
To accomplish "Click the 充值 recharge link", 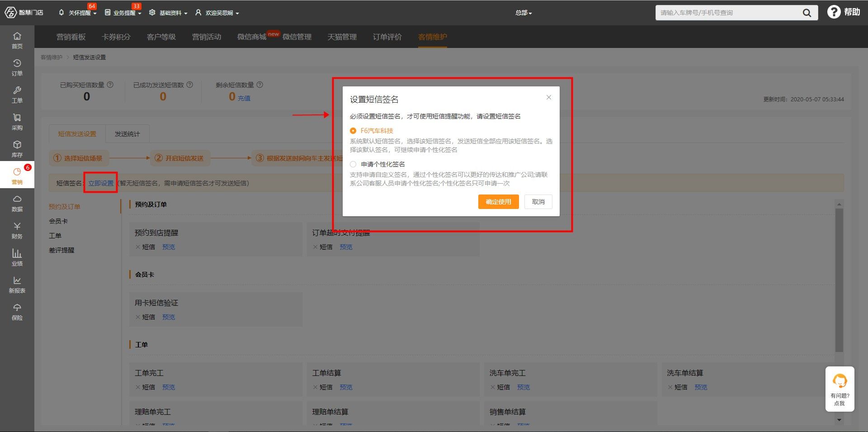I will click(x=244, y=98).
